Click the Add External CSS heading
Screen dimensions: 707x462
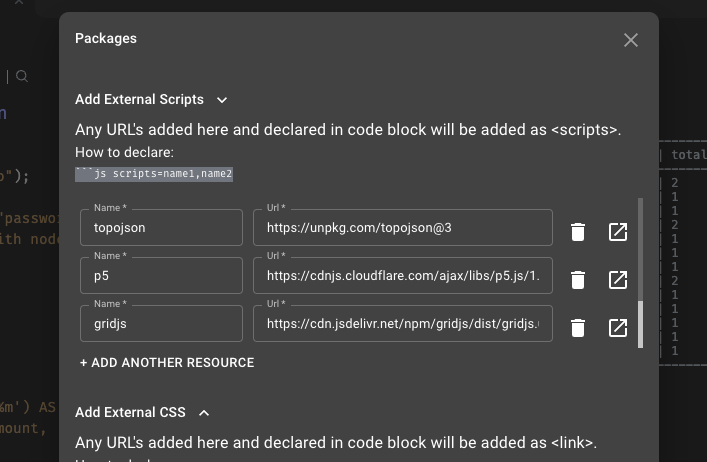130,412
